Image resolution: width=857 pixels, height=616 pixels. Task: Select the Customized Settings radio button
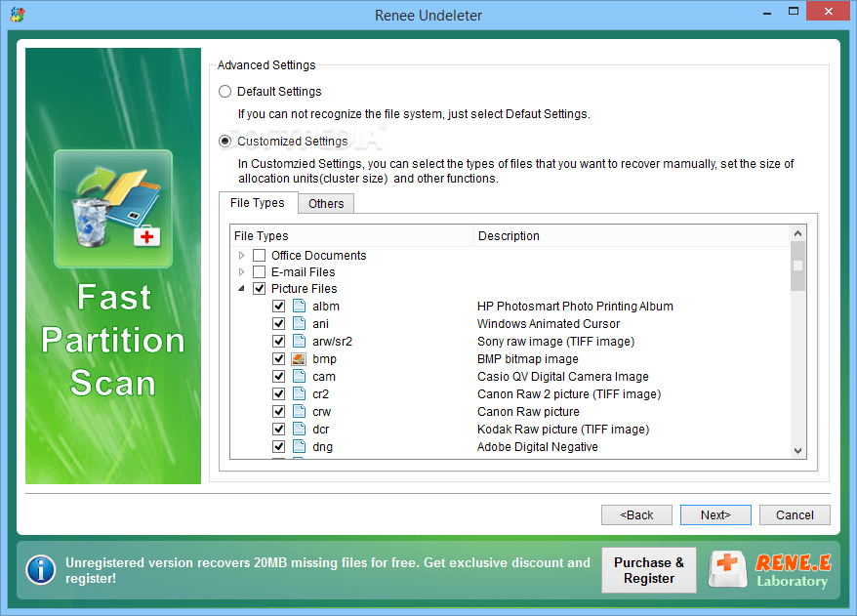(x=224, y=141)
